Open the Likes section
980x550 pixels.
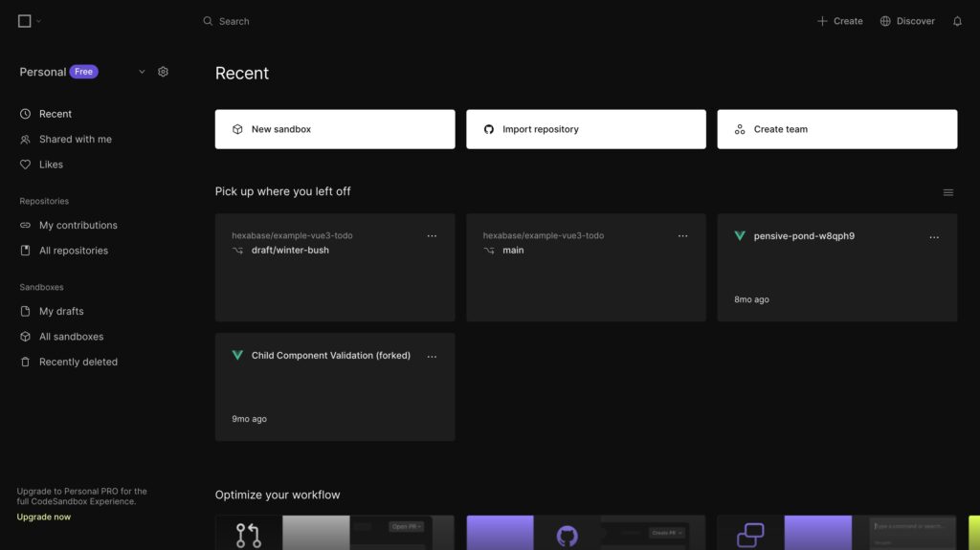51,165
